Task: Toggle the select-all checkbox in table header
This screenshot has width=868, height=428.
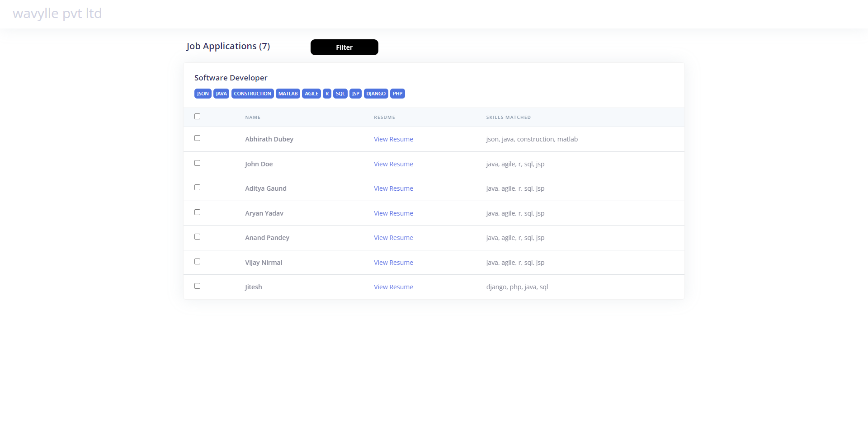Action: click(197, 117)
